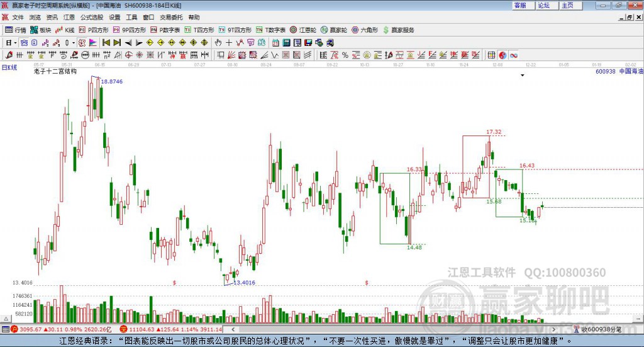644x347 pixels.
Task: Select the zigzag line tool
Action: pyautogui.click(x=275, y=55)
